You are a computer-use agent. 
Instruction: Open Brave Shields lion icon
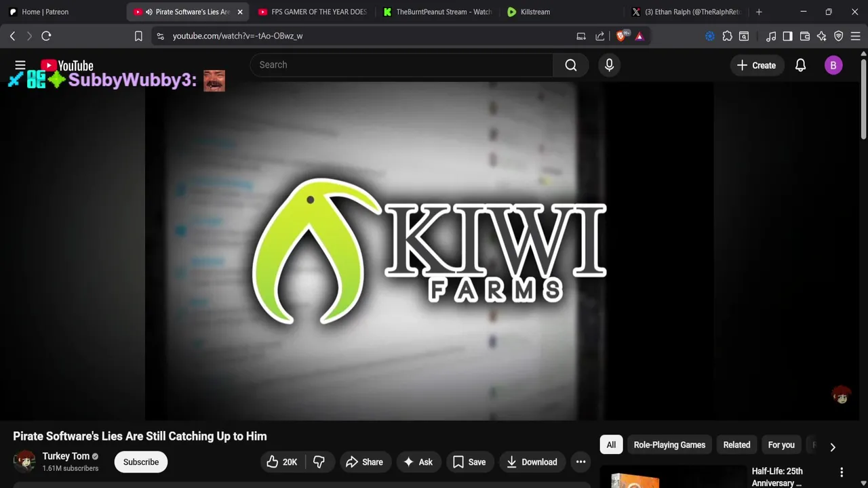(622, 36)
